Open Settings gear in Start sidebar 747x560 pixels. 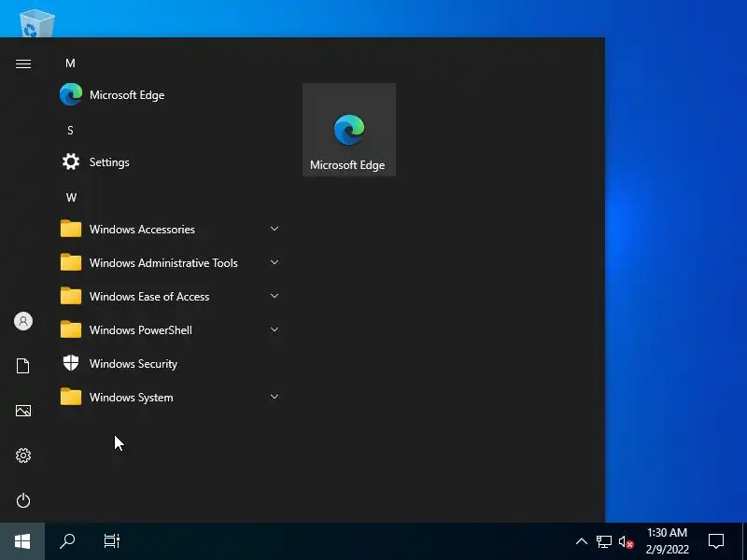click(22, 455)
